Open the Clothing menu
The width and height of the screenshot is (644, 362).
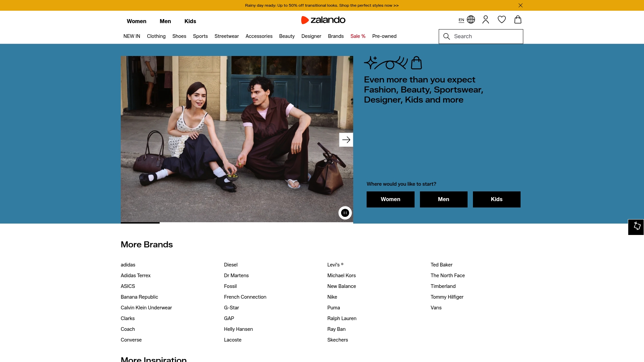point(156,36)
